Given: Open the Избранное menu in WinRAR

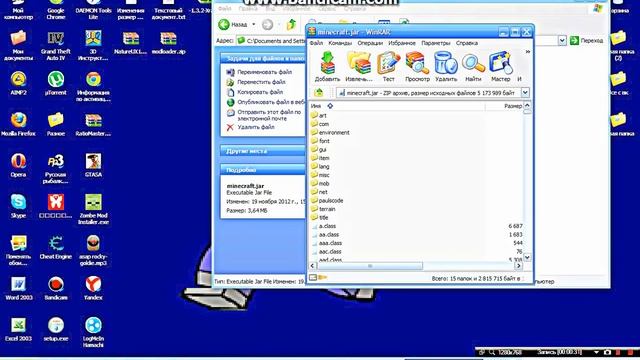Looking at the screenshot, I should click(402, 43).
